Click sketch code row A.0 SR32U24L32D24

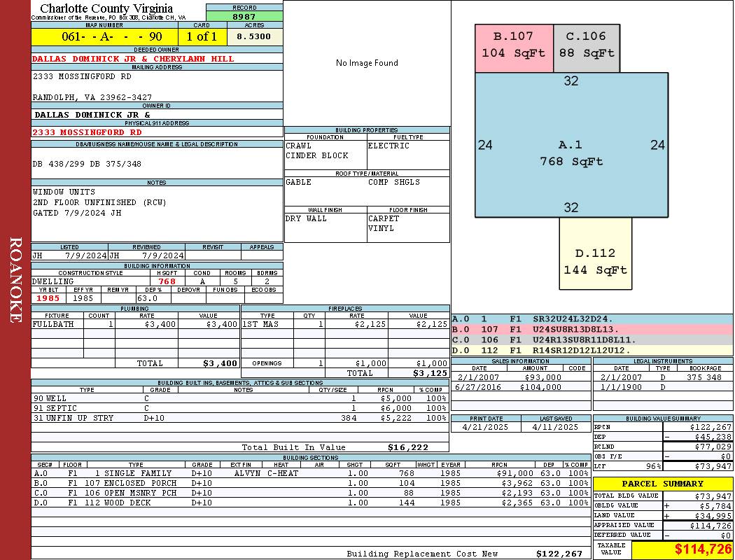click(592, 319)
